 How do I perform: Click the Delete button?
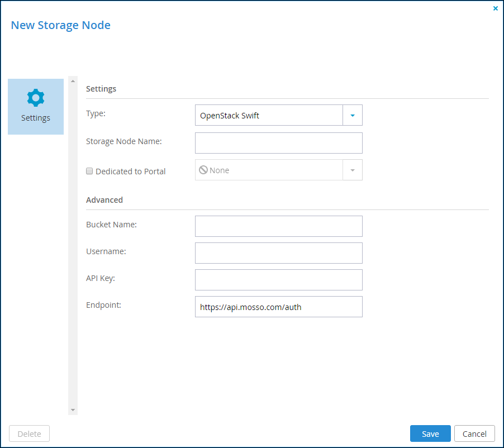(x=29, y=433)
